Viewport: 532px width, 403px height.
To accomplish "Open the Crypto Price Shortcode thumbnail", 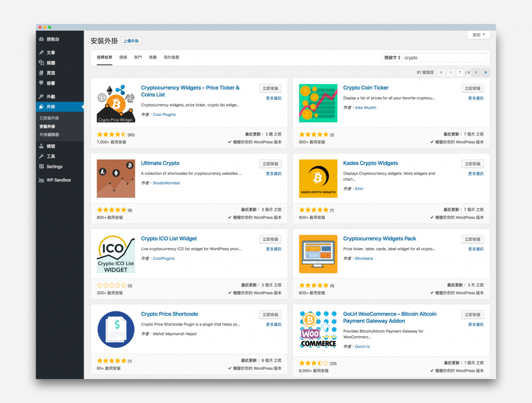I will 116,329.
